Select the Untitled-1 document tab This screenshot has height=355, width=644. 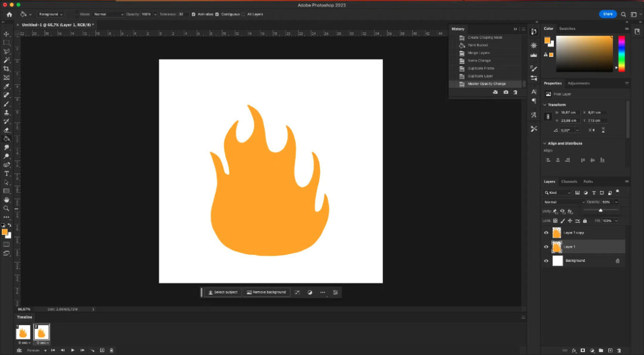pyautogui.click(x=57, y=25)
